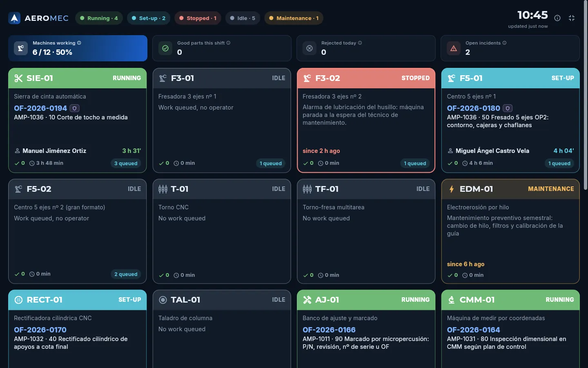Screen dimensions: 588x368
Task: Click the lathe icon on T-01 card
Action: click(x=163, y=189)
